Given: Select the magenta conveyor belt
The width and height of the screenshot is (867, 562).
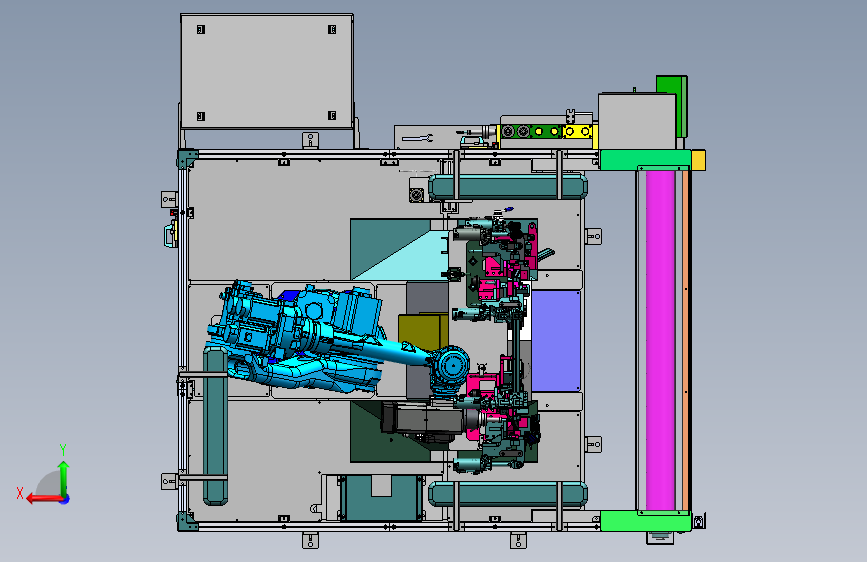Looking at the screenshot, I should pos(660,340).
